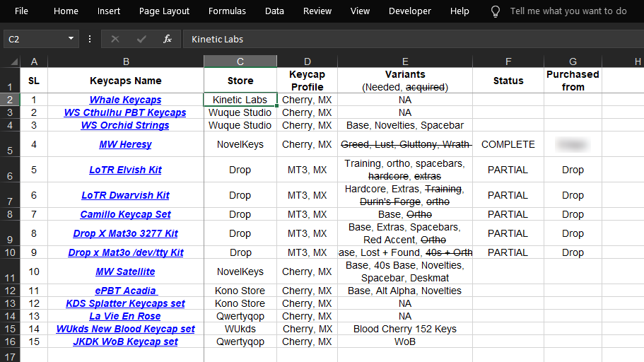This screenshot has height=362, width=644.
Task: Select the Base, Novelties, Spacebar cell
Action: pyautogui.click(x=405, y=125)
